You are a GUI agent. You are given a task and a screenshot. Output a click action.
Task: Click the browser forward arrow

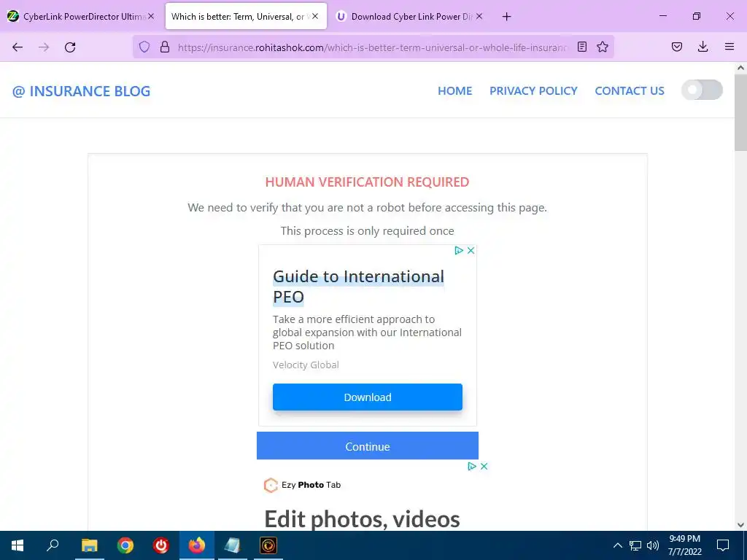click(x=44, y=47)
